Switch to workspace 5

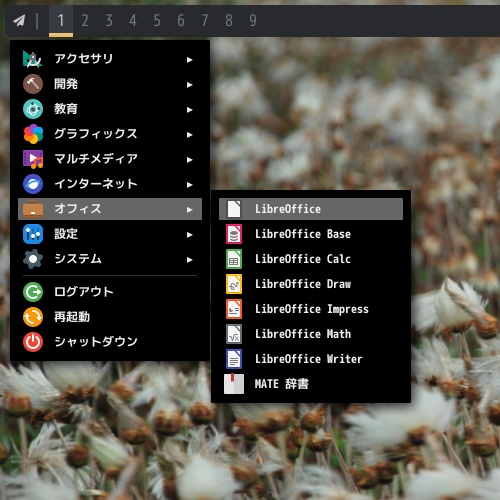[x=157, y=21]
